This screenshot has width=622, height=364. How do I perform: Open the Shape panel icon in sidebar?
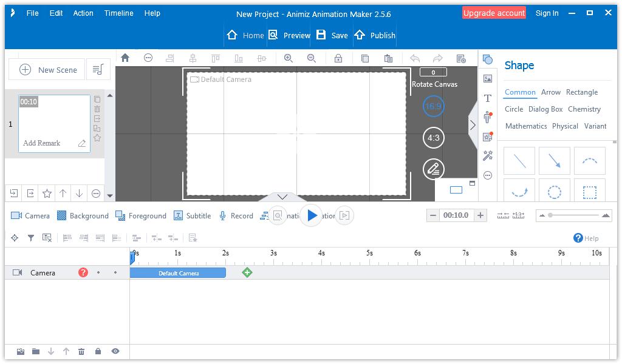(x=488, y=60)
